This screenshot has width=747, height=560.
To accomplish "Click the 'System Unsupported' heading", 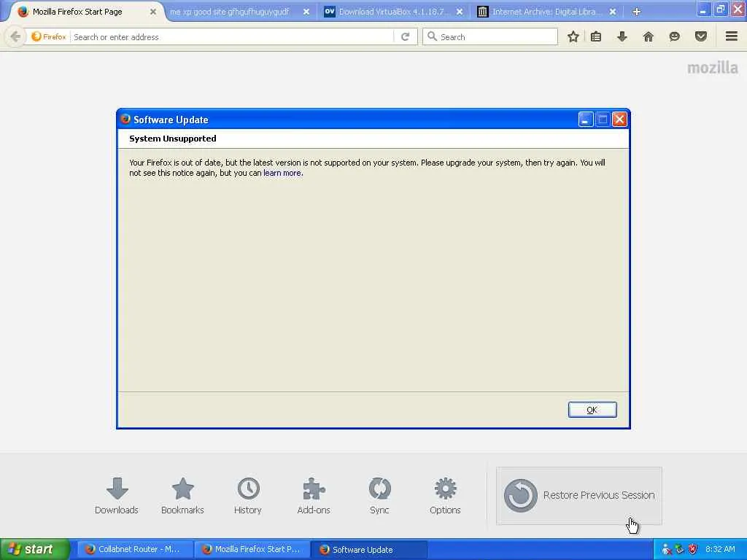I will [172, 139].
